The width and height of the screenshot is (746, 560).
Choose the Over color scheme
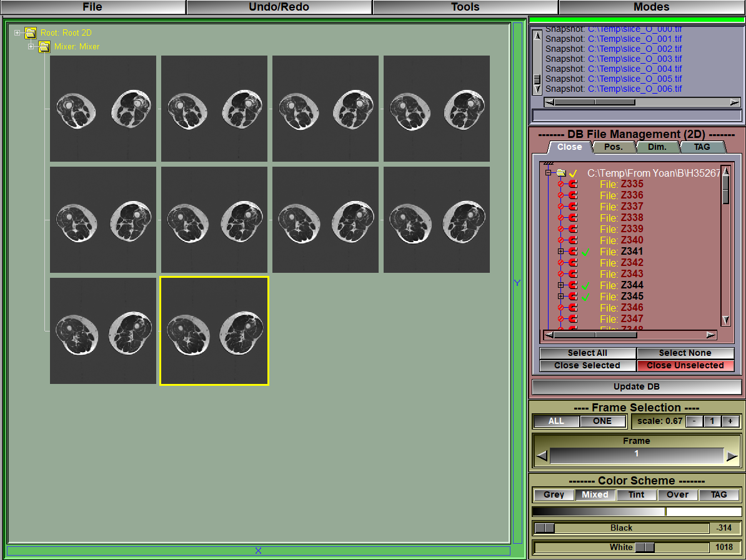tap(677, 495)
